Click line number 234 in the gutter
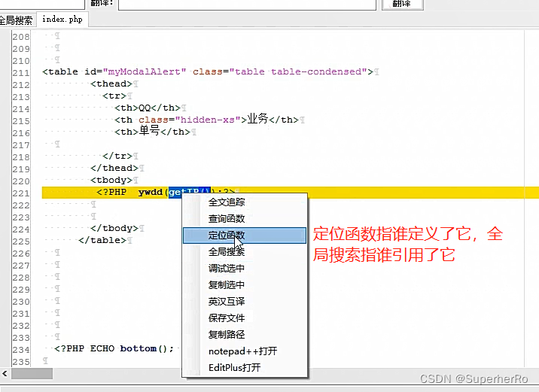The width and height of the screenshot is (539, 392). [x=21, y=350]
